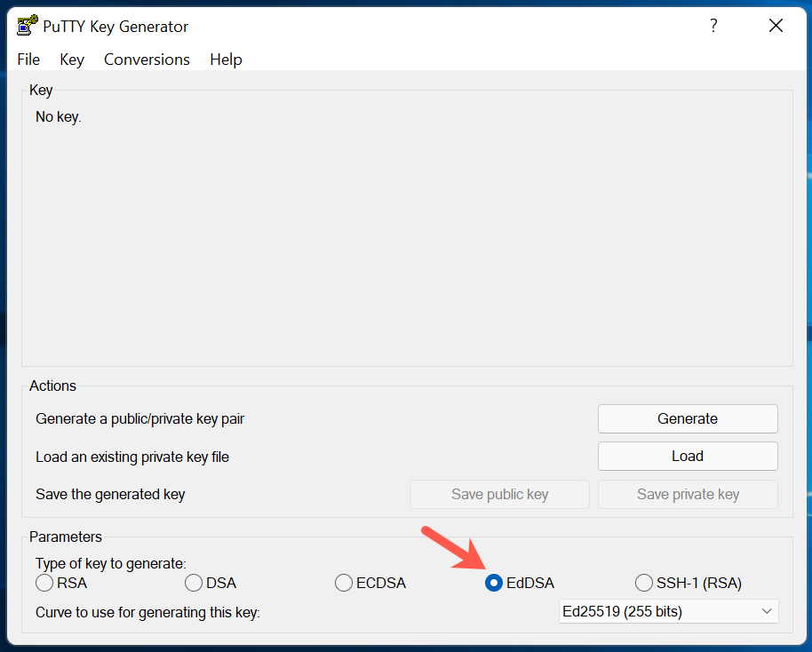
Task: Click the Save public key button
Action: [x=498, y=494]
